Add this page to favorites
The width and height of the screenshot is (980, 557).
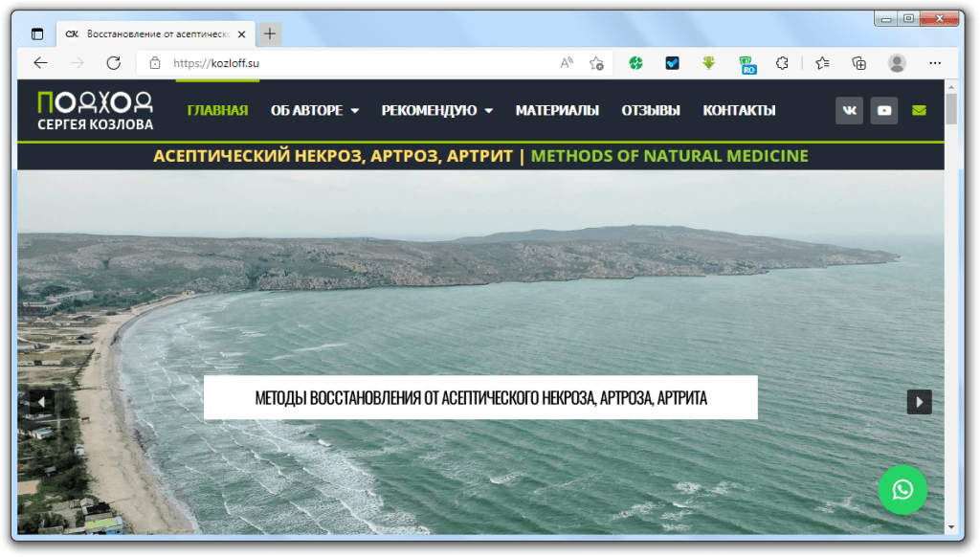point(596,63)
